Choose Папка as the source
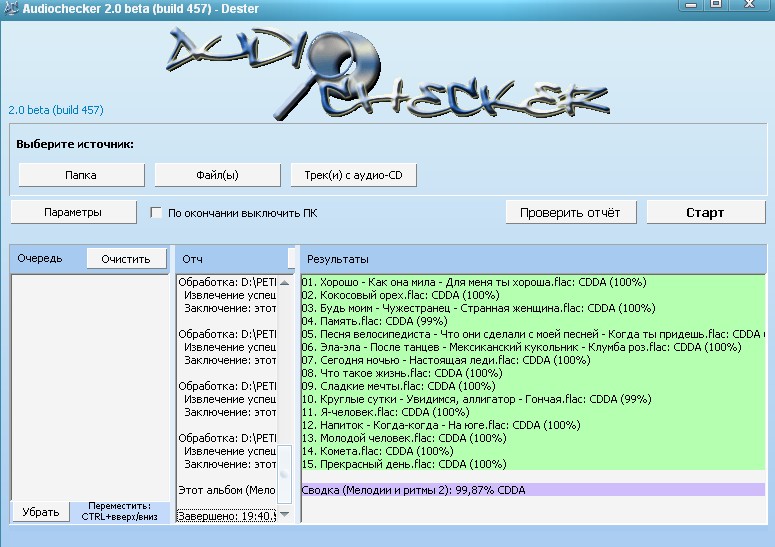775x547 pixels. coord(81,175)
